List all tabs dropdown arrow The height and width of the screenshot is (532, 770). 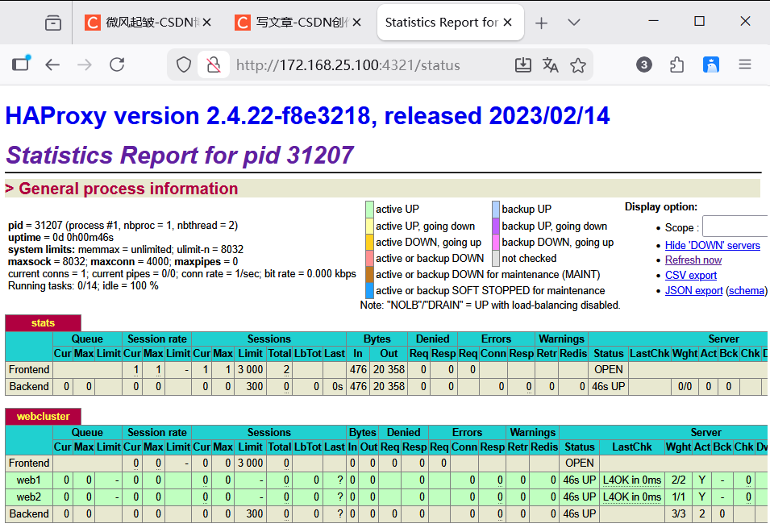(x=573, y=23)
